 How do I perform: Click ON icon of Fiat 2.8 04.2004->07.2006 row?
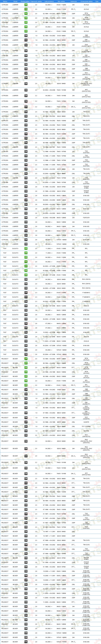pos(26,346)
